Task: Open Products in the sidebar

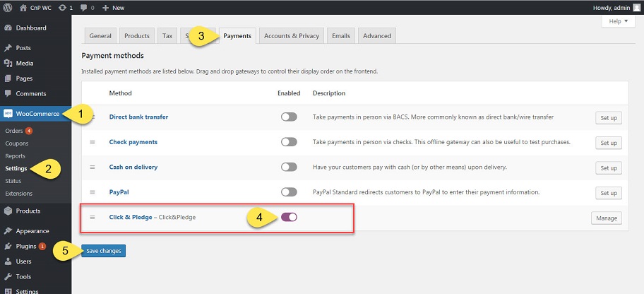Action: pyautogui.click(x=36, y=211)
